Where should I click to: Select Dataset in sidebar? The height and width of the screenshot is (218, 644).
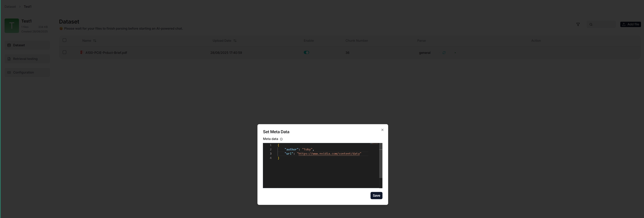click(x=19, y=45)
